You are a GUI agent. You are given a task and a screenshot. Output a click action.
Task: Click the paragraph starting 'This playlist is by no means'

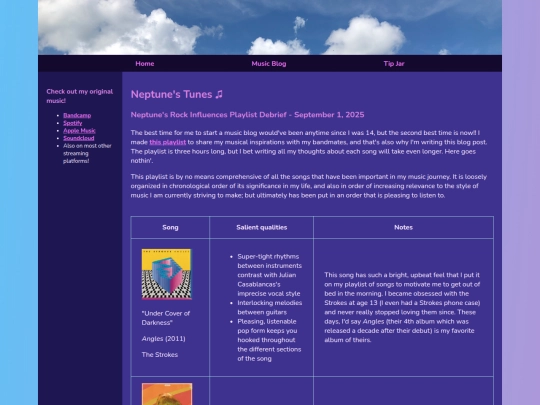309,186
